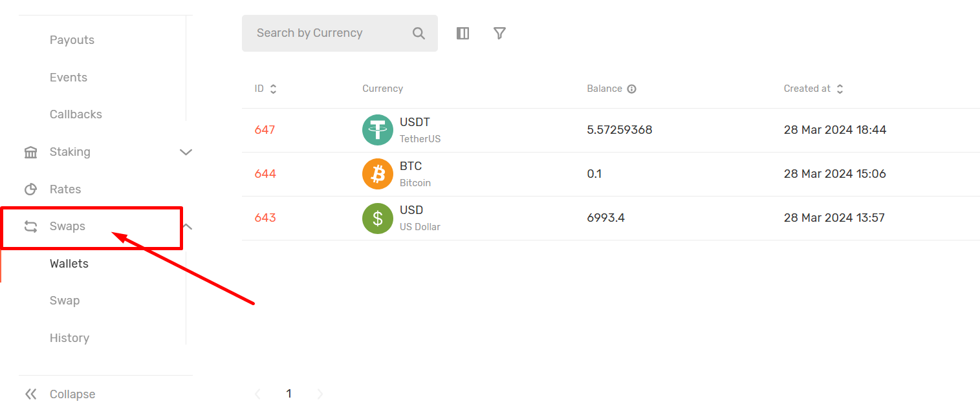Screen dimensions: 980x406
Task: Open the column visibility settings icon
Action: [x=463, y=34]
